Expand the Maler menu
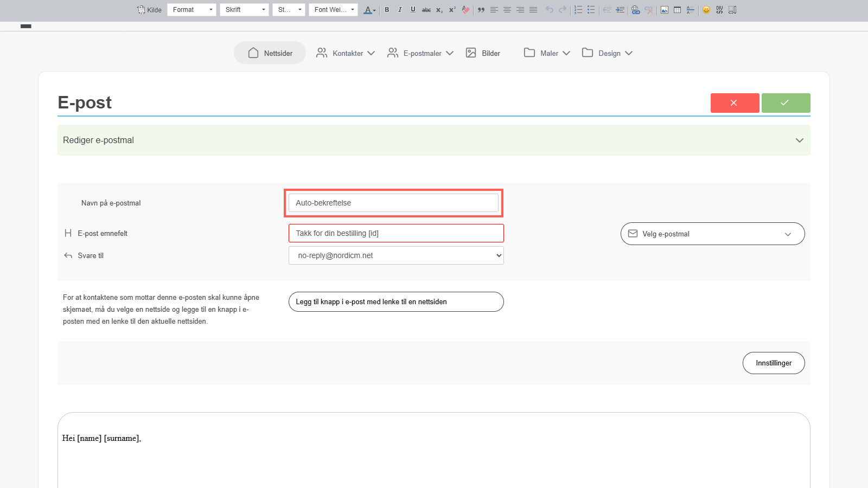This screenshot has height=488, width=868. click(547, 53)
